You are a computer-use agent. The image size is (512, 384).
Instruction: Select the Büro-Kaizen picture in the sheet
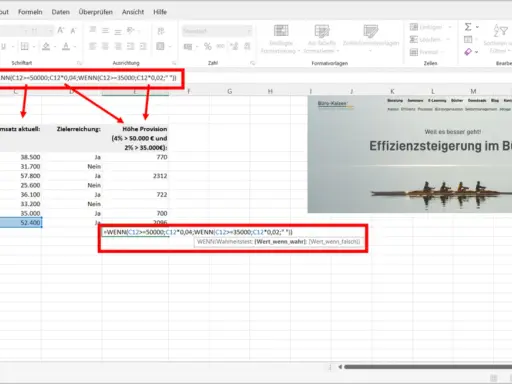(x=410, y=154)
